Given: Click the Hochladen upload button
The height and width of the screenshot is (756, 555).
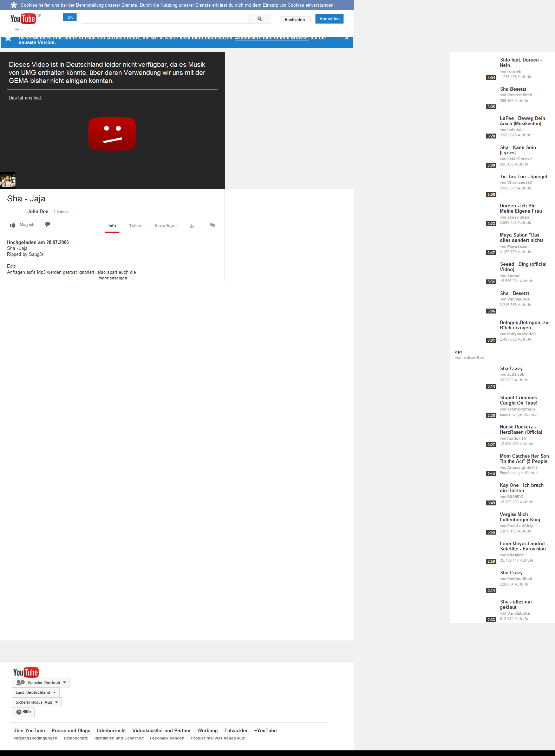Looking at the screenshot, I should (295, 20).
